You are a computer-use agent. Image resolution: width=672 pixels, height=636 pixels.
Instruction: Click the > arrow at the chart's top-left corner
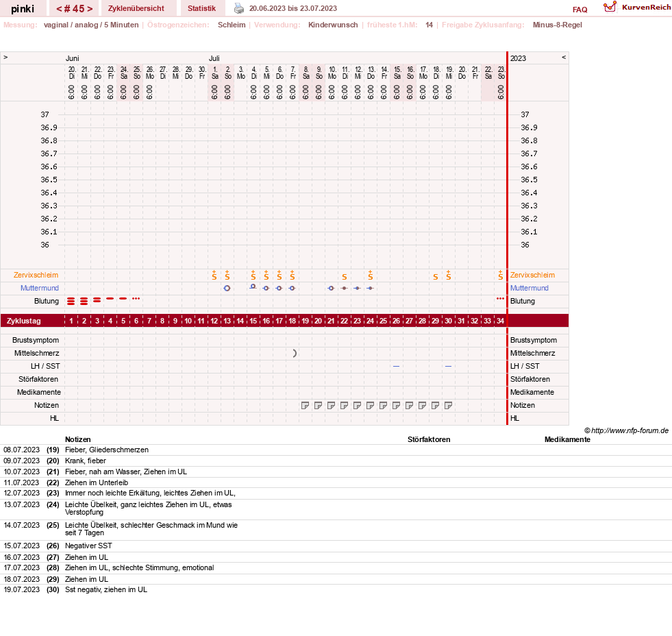tap(5, 57)
